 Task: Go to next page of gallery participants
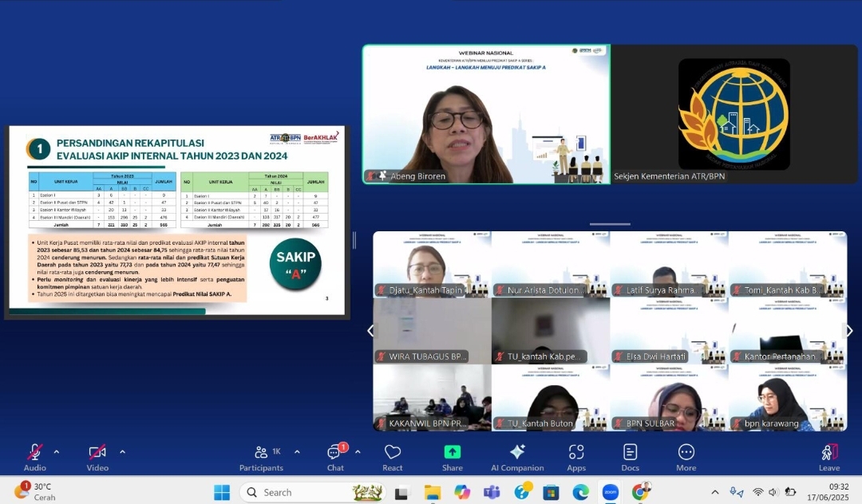tap(848, 331)
